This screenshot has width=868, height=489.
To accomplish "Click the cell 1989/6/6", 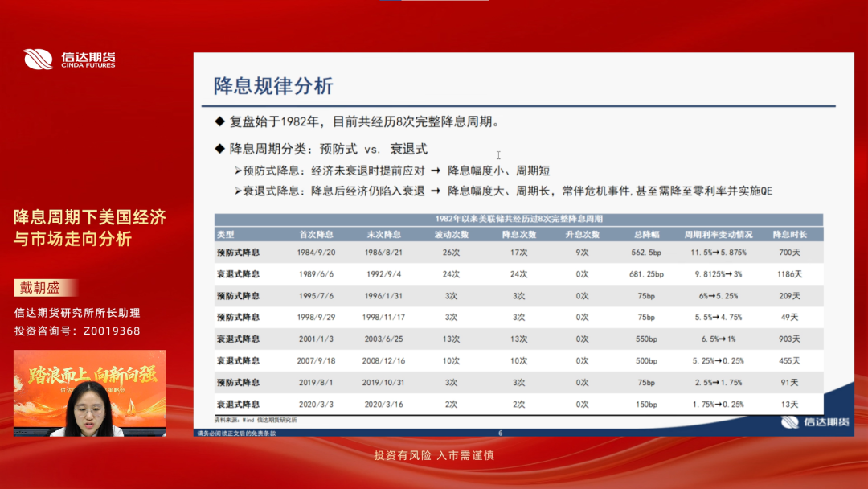I will click(x=316, y=274).
